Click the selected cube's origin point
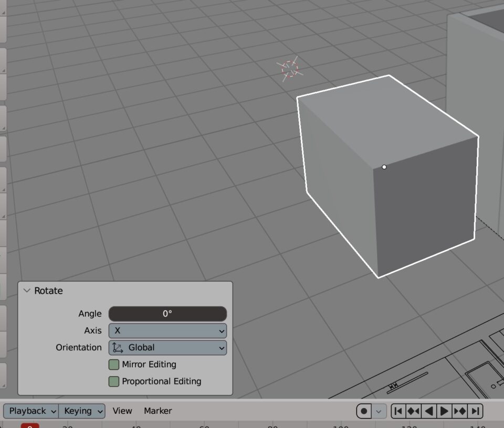Screen dimensions: 504x428 pos(384,167)
